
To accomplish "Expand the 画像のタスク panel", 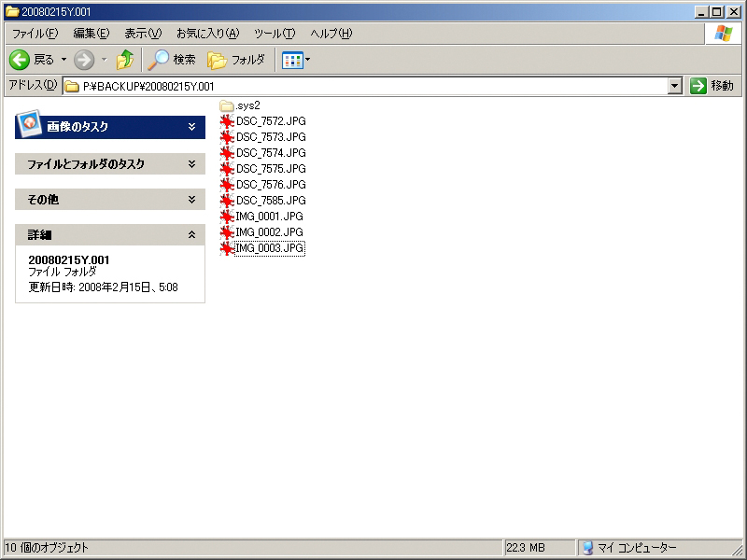I will tap(191, 127).
